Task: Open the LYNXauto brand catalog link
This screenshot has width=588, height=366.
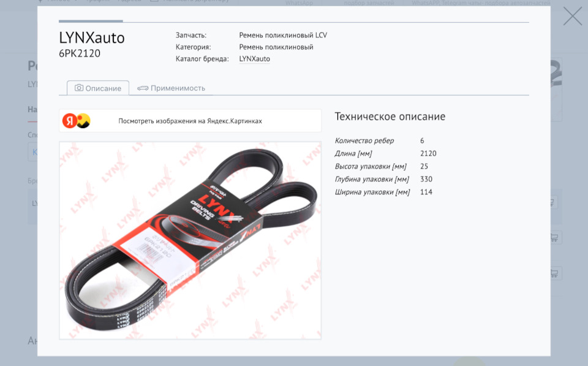Action: click(254, 59)
